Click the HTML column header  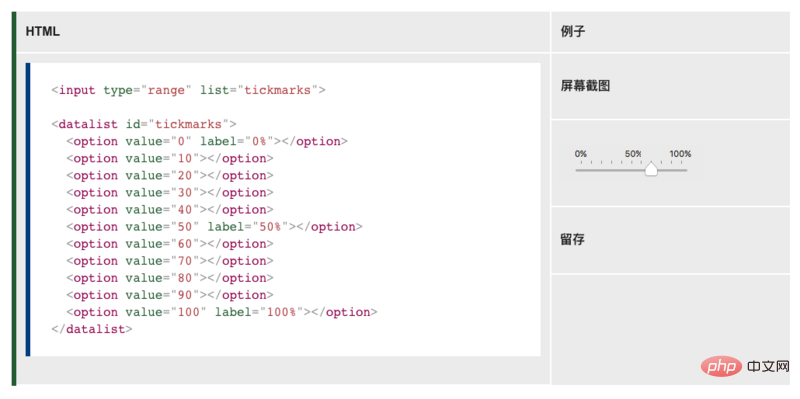click(x=43, y=32)
